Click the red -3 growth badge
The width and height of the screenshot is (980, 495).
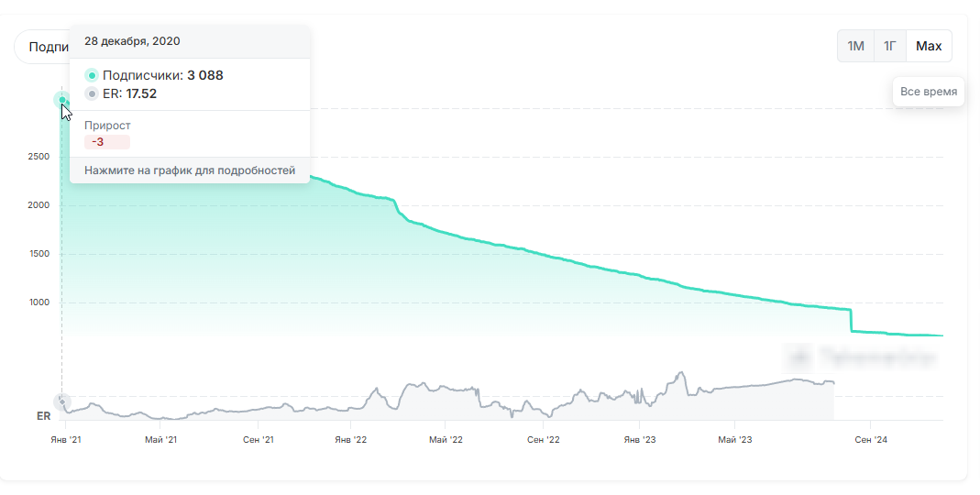pyautogui.click(x=98, y=142)
